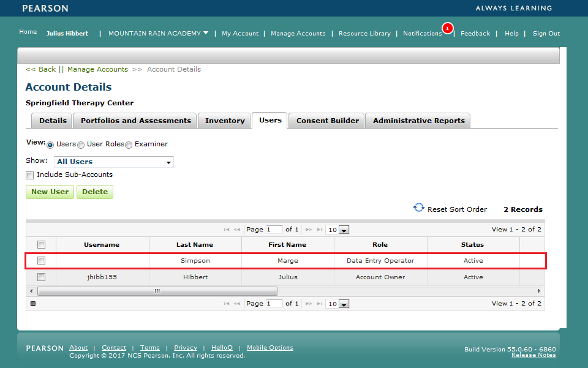Screen dimensions: 588x368
Task: Open the records-per-page dropdown showing 10
Action: [345, 229]
